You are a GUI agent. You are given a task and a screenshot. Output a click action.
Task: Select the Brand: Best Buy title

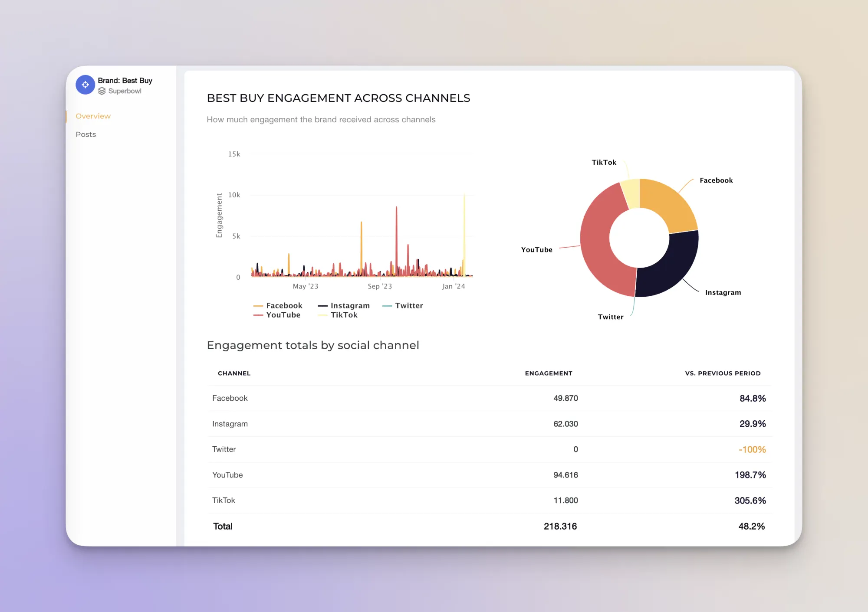click(x=125, y=81)
